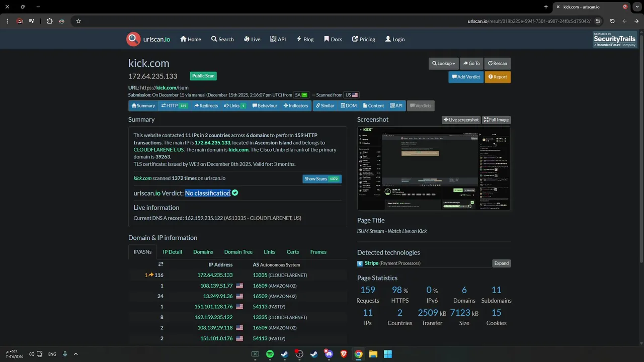Screen dimensions: 644x362
Task: Click the table header swap-arrows icon
Action: (x=160, y=264)
